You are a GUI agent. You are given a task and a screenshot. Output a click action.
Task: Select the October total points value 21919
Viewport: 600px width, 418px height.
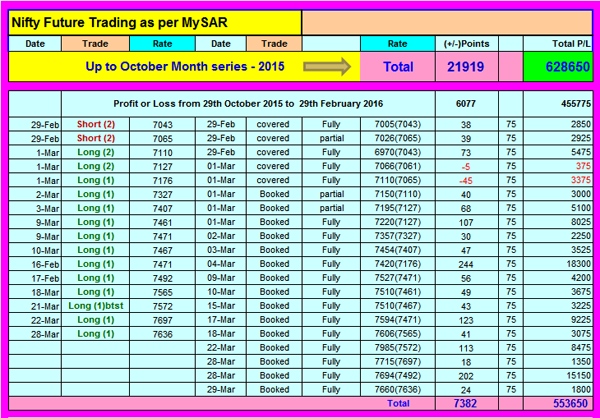pyautogui.click(x=466, y=67)
